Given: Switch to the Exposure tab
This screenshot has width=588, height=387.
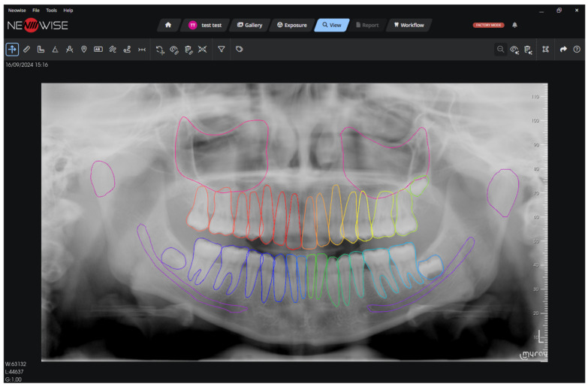Looking at the screenshot, I should (x=292, y=25).
